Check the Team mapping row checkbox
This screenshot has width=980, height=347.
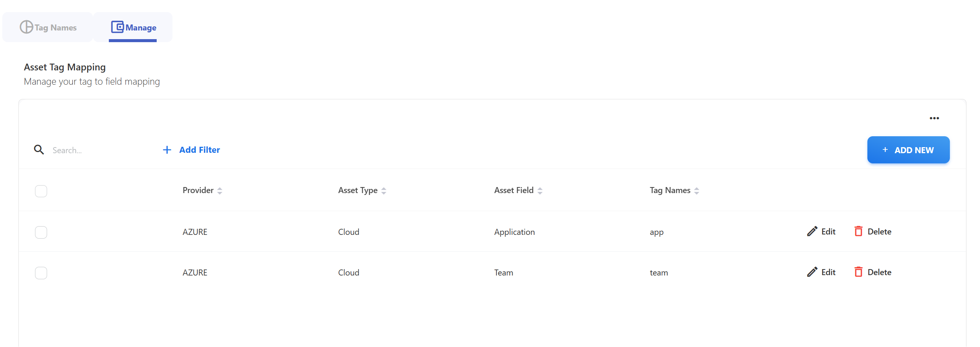click(41, 273)
